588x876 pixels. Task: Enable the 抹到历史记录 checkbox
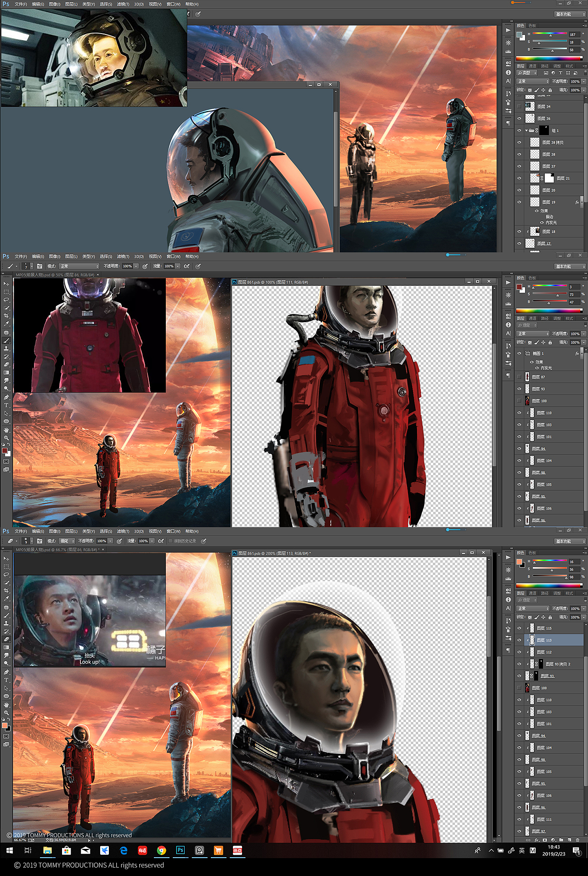(x=170, y=541)
